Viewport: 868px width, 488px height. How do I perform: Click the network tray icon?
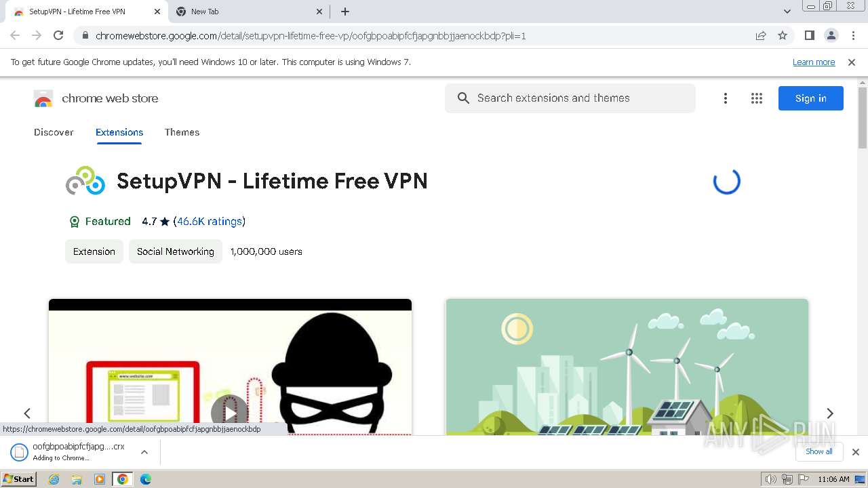coord(787,479)
